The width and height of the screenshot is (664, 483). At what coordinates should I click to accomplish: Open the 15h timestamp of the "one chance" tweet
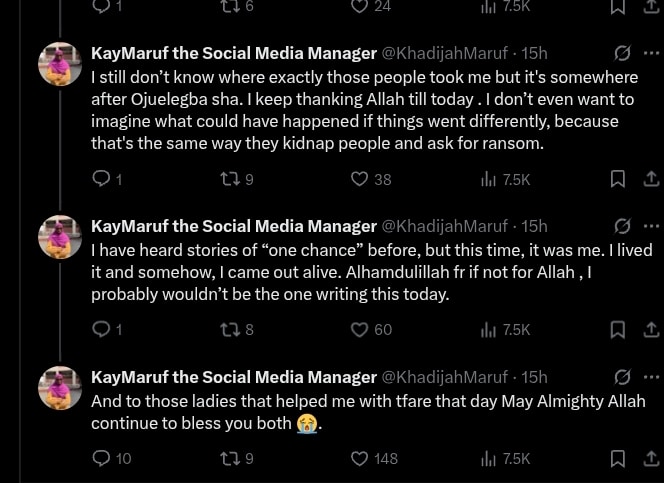click(535, 226)
